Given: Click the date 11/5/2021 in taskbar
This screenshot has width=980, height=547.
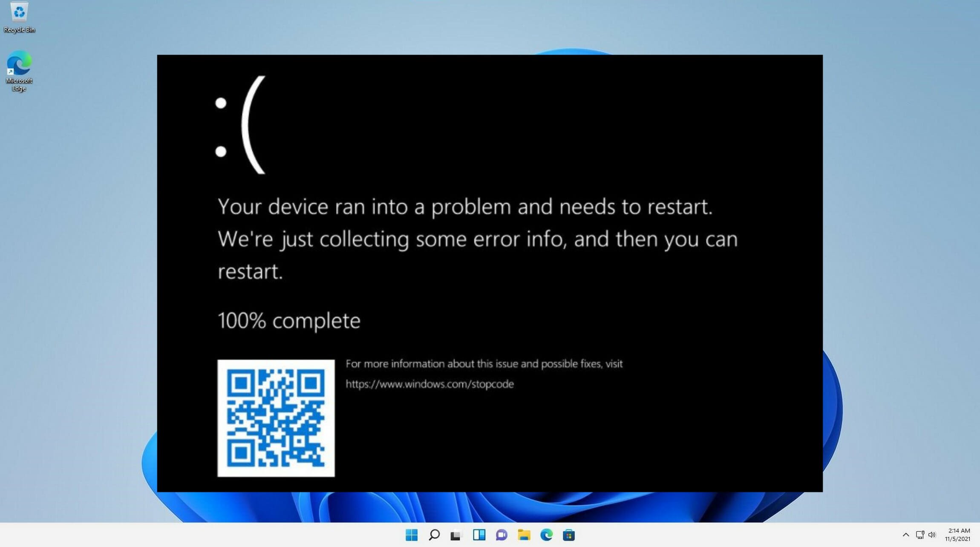Looking at the screenshot, I should coord(957,539).
